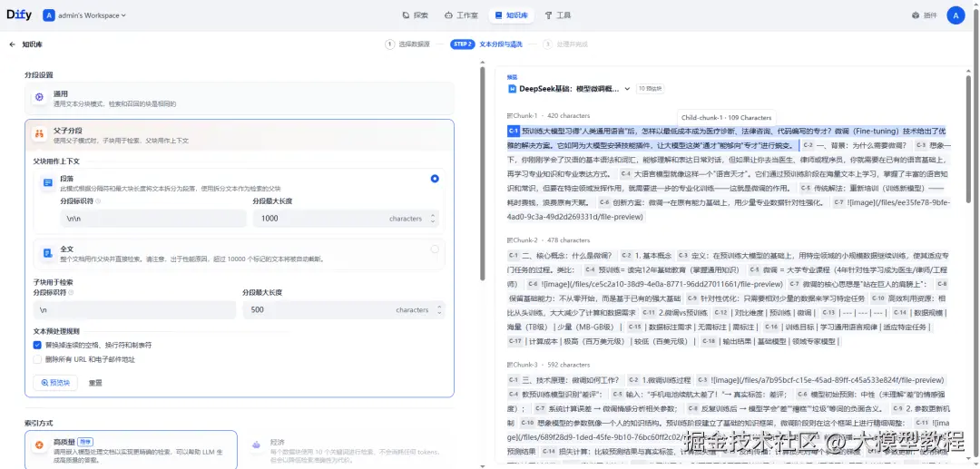Click the 分段设置 heading
The width and height of the screenshot is (980, 469).
(x=39, y=75)
